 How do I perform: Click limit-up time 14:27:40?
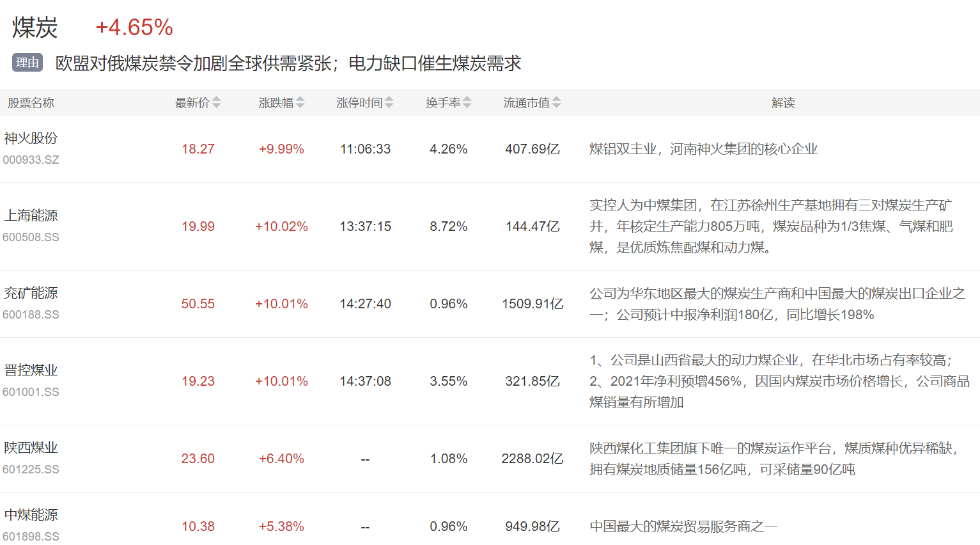pos(365,304)
